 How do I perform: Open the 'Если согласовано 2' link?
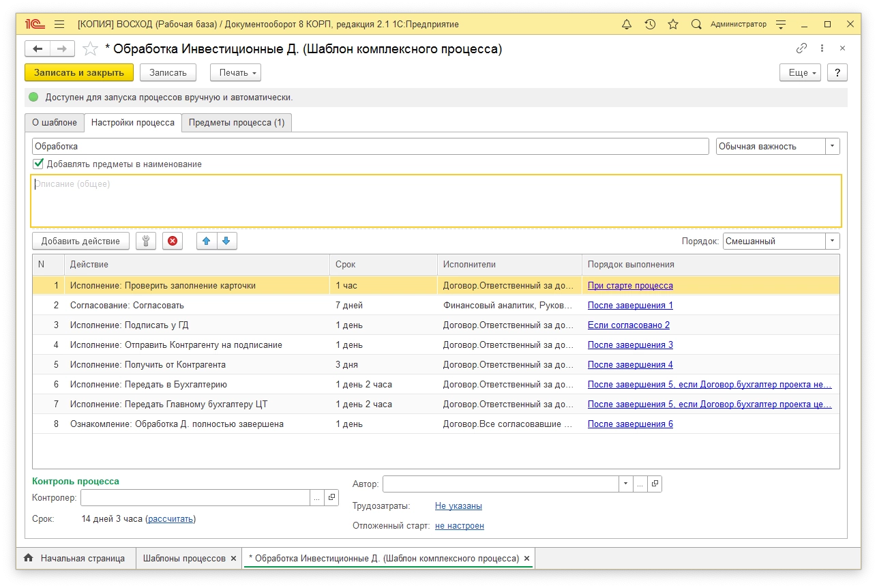click(x=628, y=325)
